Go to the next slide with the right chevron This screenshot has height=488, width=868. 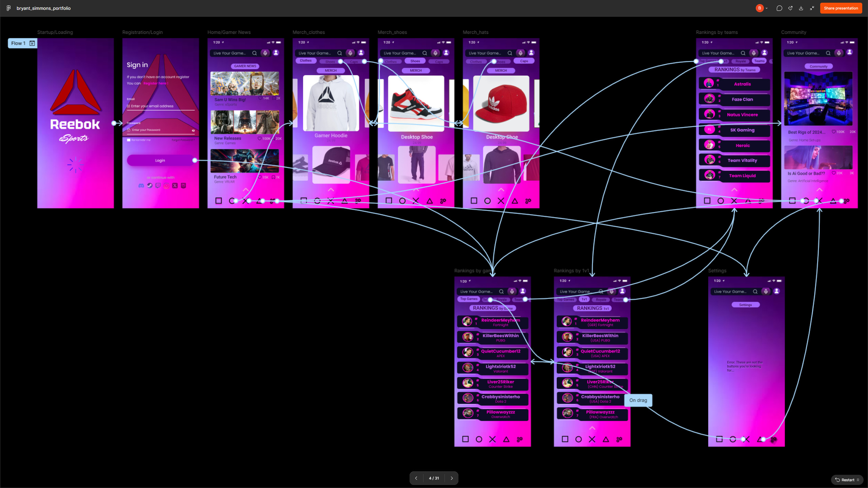452,478
